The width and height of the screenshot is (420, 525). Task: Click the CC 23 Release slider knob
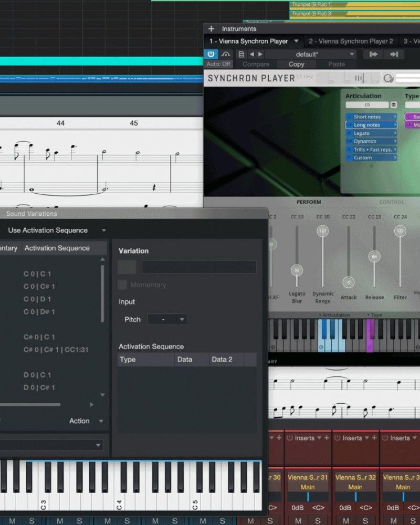pos(374,257)
